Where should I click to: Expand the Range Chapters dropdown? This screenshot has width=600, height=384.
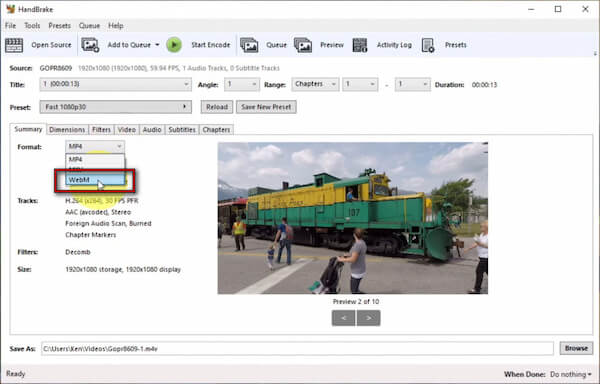[x=315, y=84]
